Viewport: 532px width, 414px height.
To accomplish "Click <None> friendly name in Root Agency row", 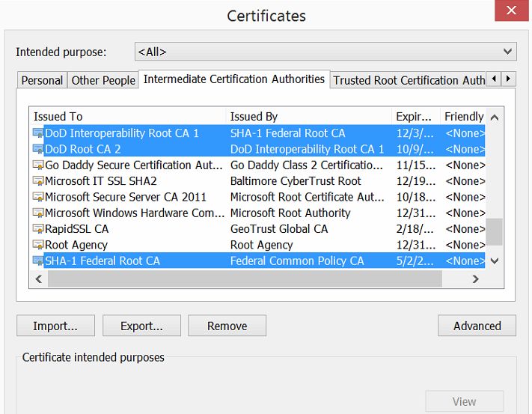I will tap(465, 245).
